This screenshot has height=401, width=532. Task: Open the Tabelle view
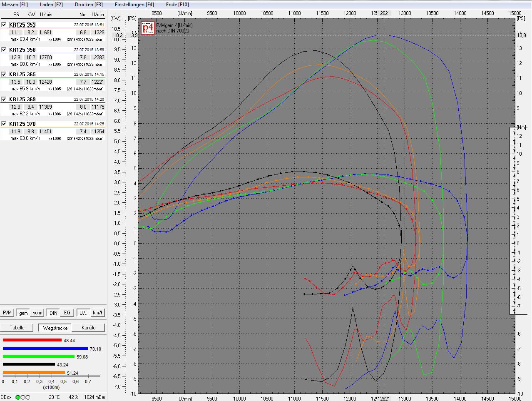coord(17,328)
